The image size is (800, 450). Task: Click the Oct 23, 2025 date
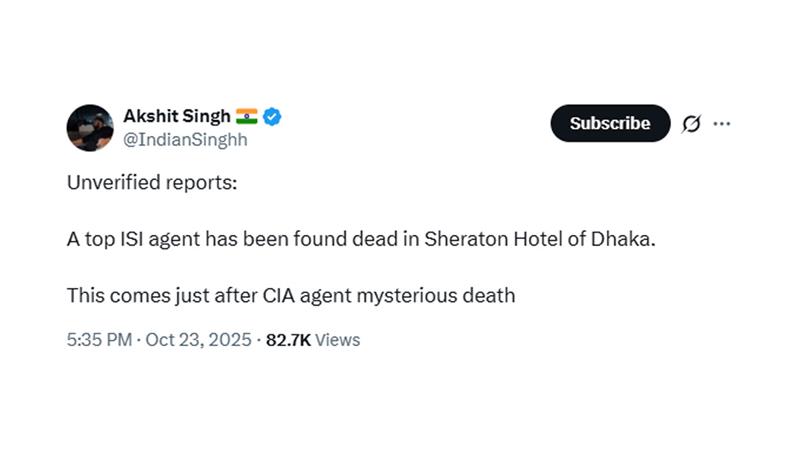pyautogui.click(x=199, y=340)
